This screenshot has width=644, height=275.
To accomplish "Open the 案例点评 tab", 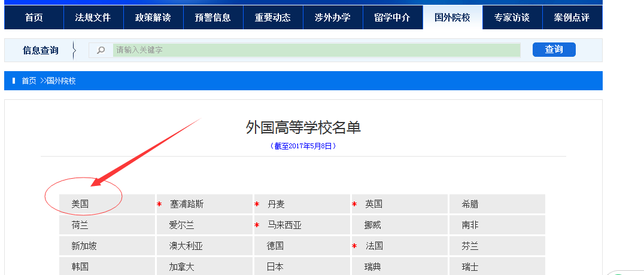I will tap(572, 17).
